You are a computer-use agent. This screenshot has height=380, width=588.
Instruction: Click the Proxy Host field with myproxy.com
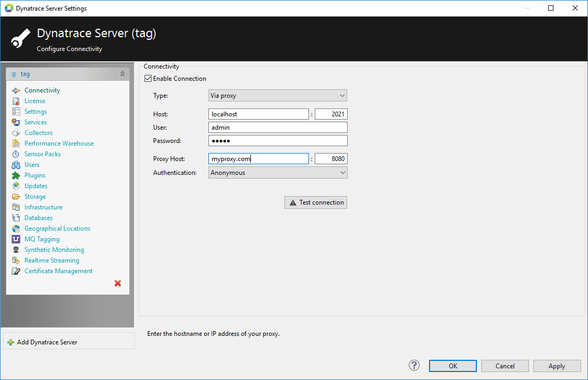(x=258, y=158)
